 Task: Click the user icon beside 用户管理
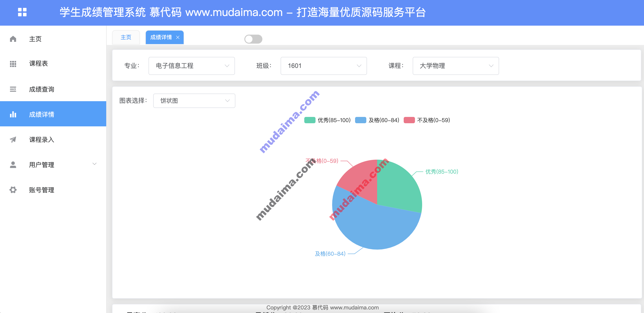pyautogui.click(x=13, y=165)
